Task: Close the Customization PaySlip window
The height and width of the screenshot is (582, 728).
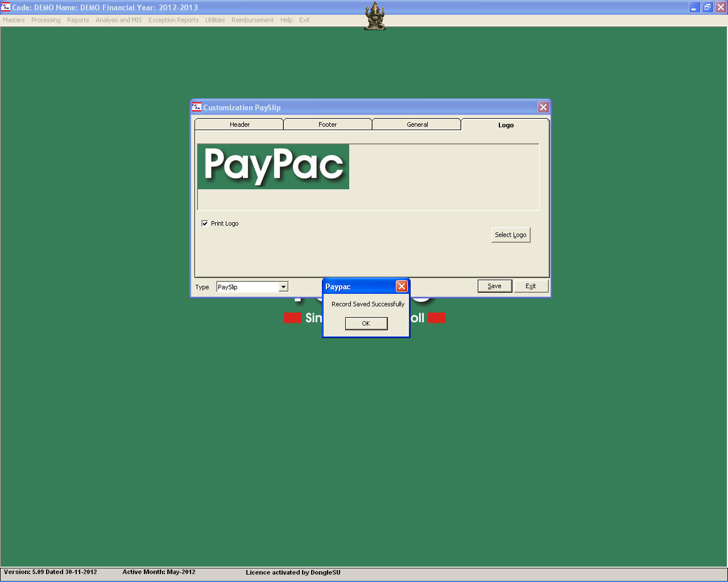Action: (543, 107)
